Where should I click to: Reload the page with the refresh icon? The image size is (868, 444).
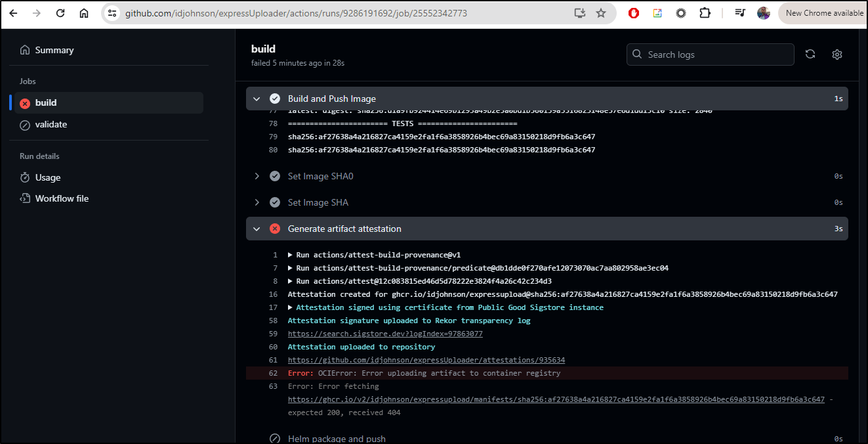point(60,13)
